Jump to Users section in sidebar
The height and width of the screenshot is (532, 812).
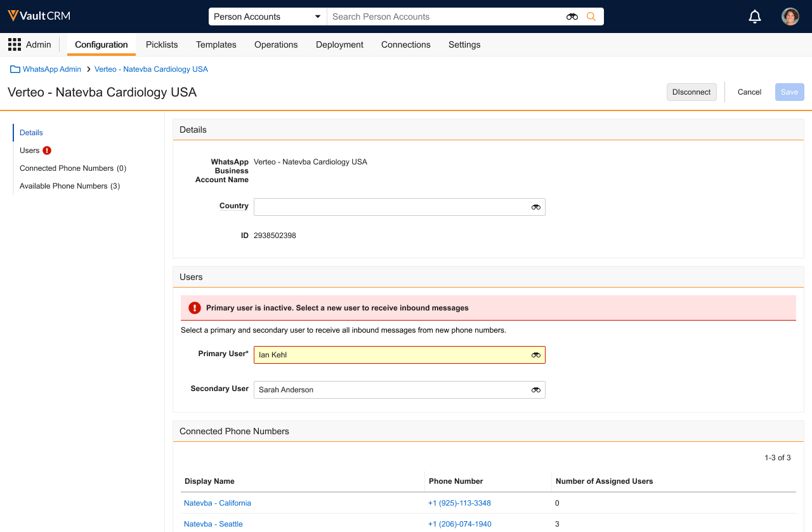pos(30,150)
